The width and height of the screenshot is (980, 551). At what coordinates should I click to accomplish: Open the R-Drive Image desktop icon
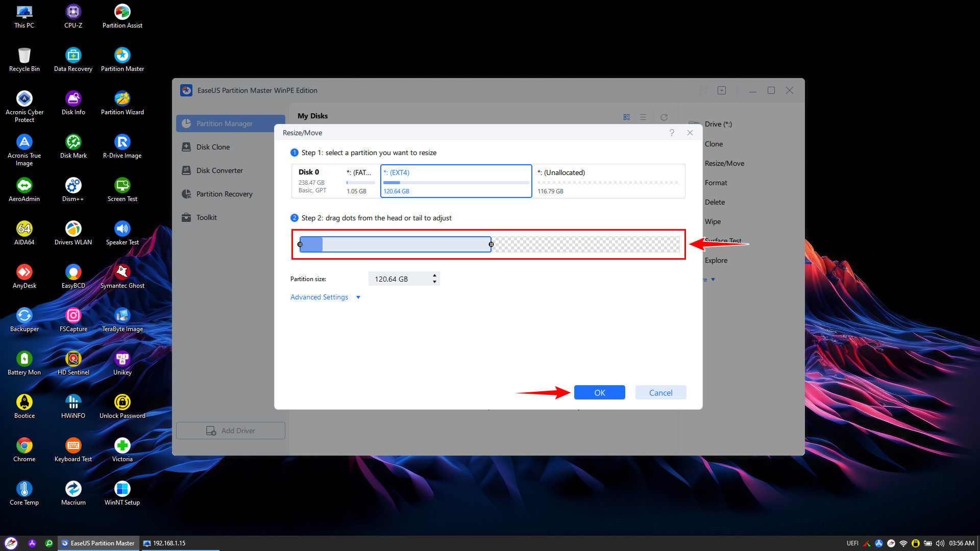(122, 142)
